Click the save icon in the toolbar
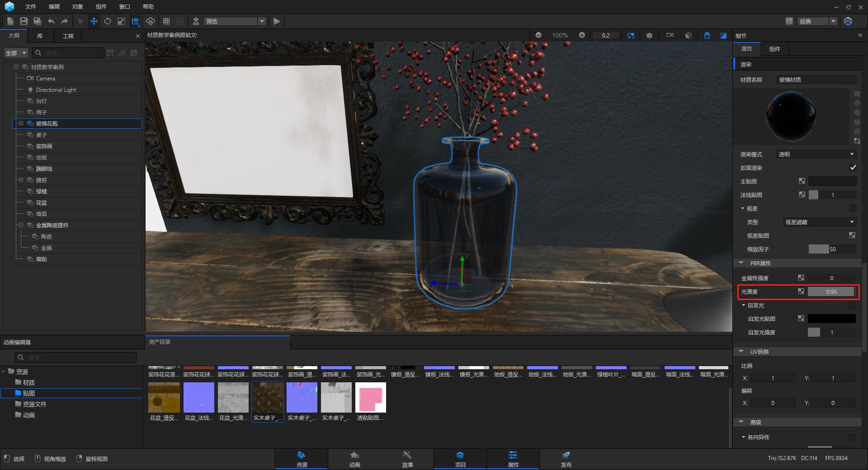The image size is (868, 470). tap(24, 21)
